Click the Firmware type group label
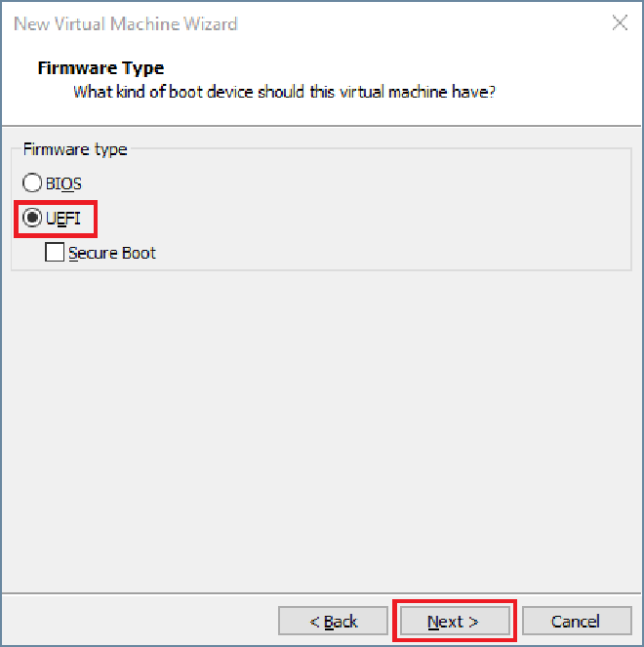The width and height of the screenshot is (644, 647). pos(75,149)
